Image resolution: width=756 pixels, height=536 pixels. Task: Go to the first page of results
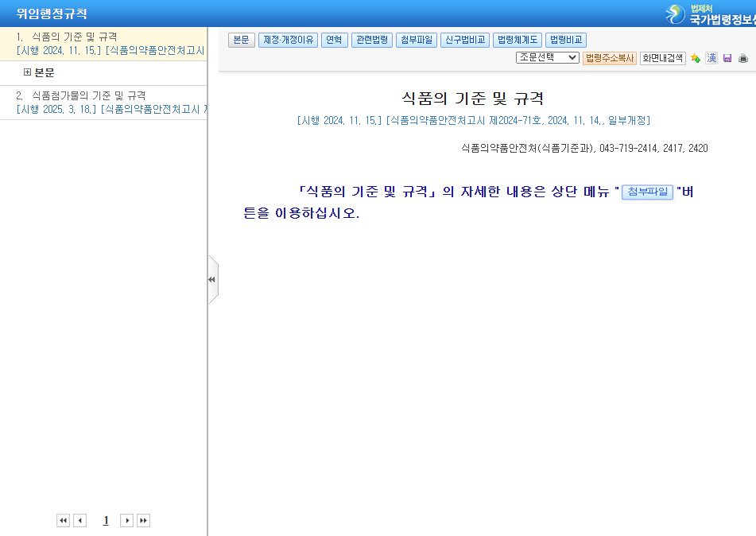coord(63,520)
